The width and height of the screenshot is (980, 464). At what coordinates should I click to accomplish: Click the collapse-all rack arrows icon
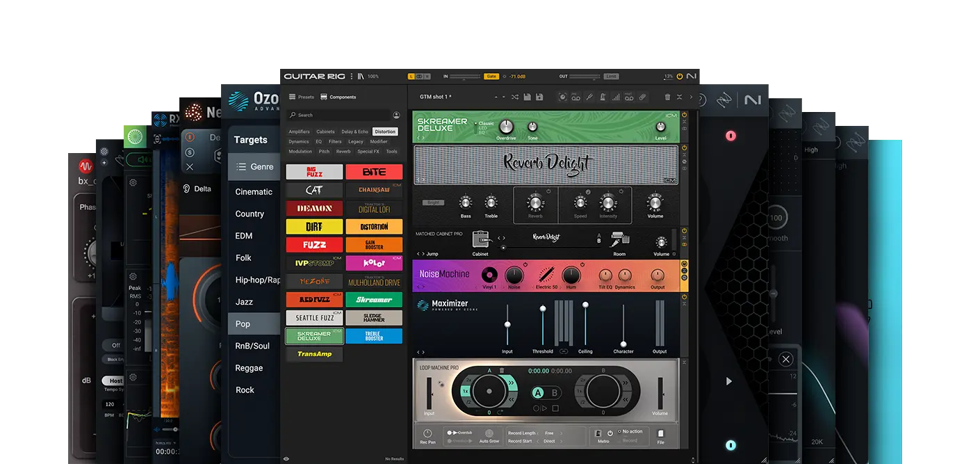[x=679, y=97]
